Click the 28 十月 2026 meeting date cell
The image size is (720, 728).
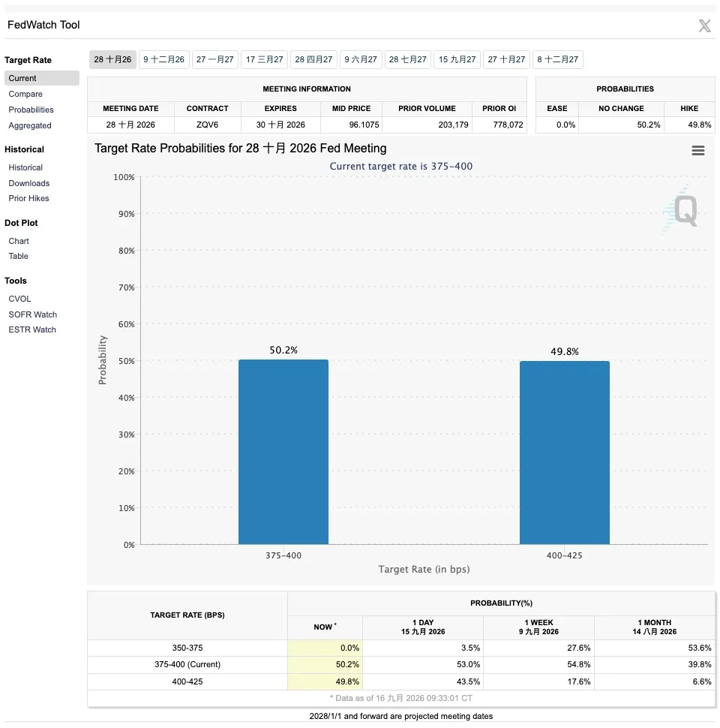point(130,125)
